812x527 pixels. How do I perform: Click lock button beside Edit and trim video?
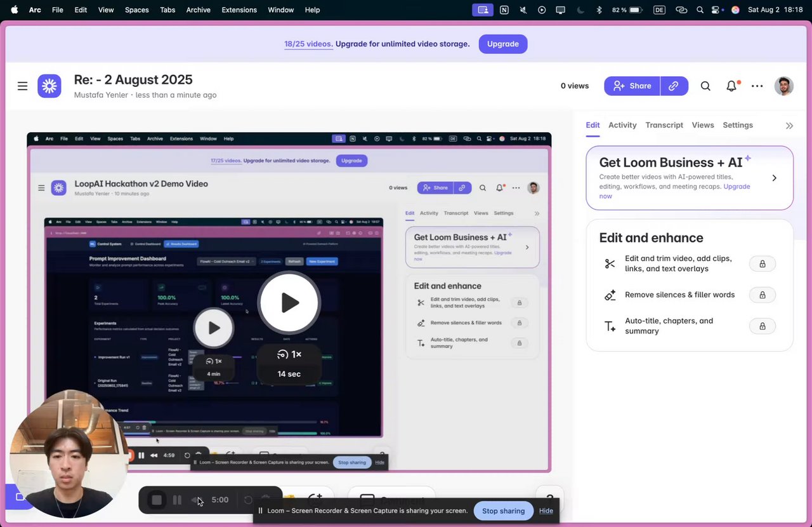click(x=763, y=263)
